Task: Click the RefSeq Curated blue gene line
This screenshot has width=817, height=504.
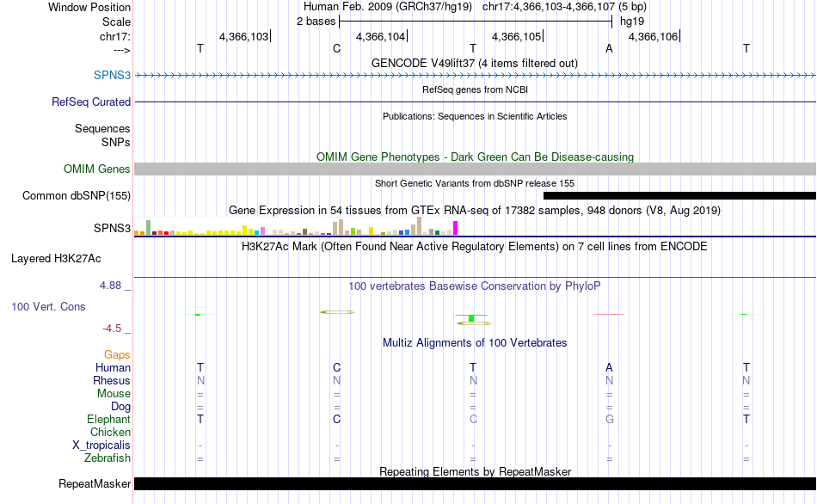Action: tap(476, 101)
